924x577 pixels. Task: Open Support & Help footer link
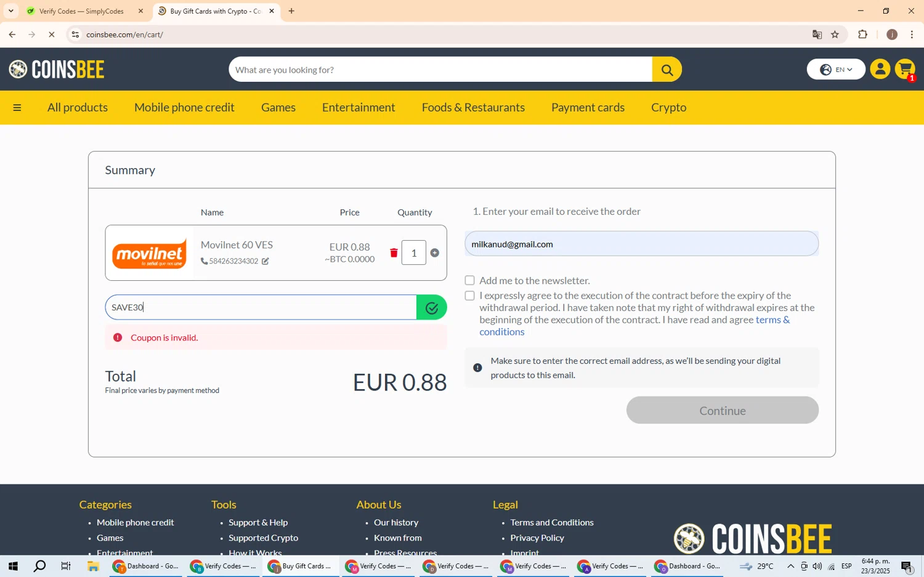[x=258, y=522]
